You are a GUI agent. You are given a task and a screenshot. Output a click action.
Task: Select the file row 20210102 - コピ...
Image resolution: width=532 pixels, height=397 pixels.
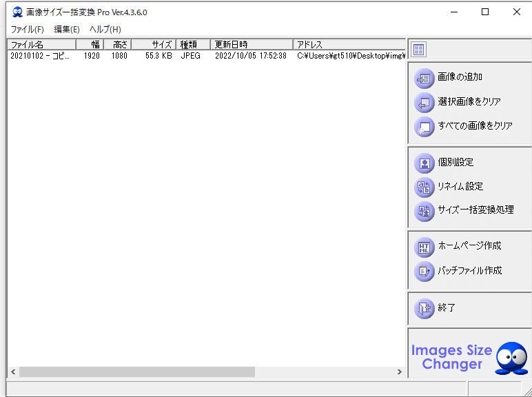[207, 56]
